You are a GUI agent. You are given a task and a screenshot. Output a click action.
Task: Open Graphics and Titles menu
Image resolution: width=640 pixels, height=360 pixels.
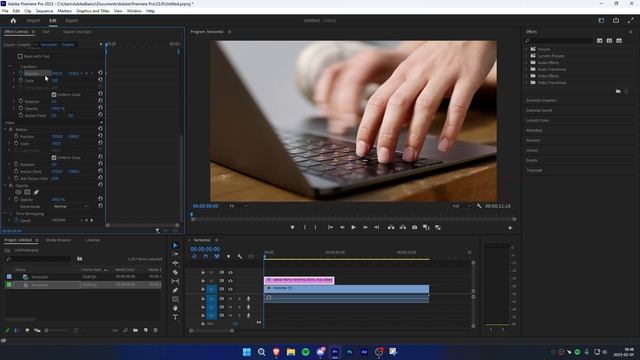click(x=93, y=11)
